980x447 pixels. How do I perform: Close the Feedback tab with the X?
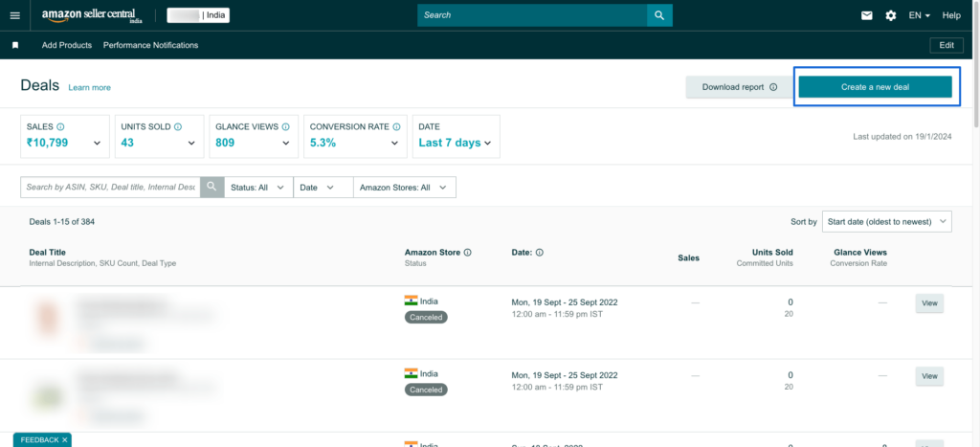click(64, 440)
